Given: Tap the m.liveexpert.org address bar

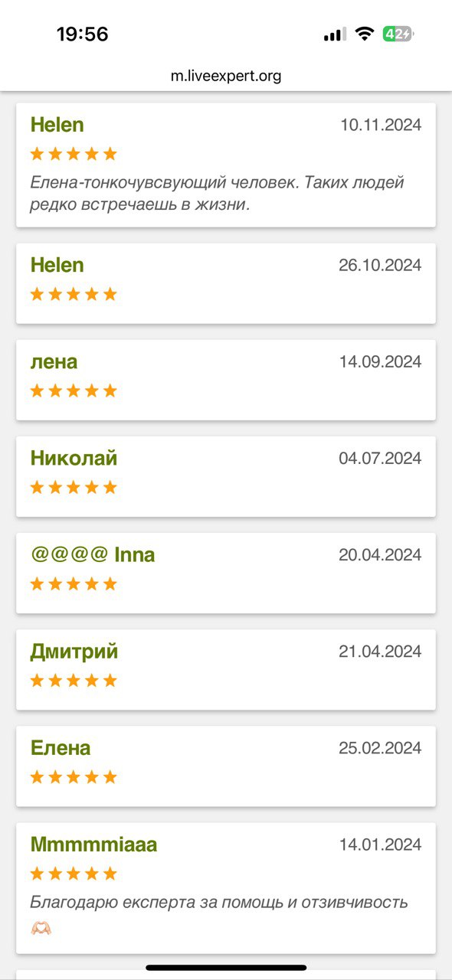Looking at the screenshot, I should [x=226, y=76].
